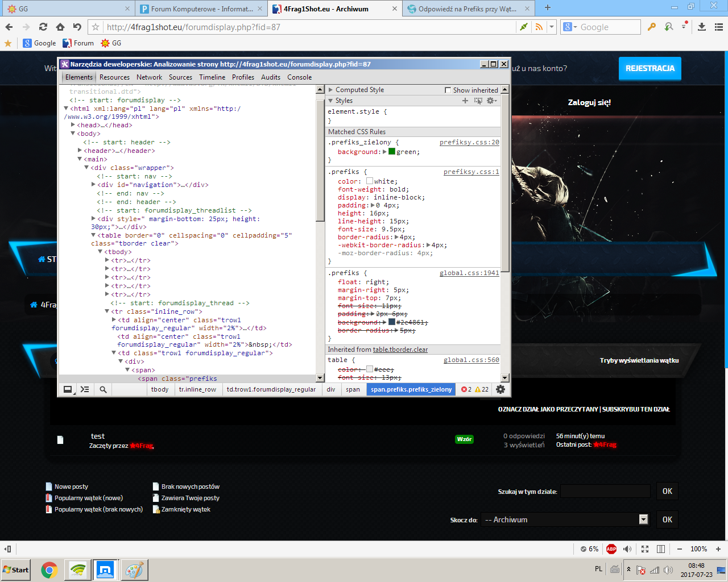The image size is (728, 582).
Task: Open prefiksy.css:20 source link
Action: (x=469, y=143)
